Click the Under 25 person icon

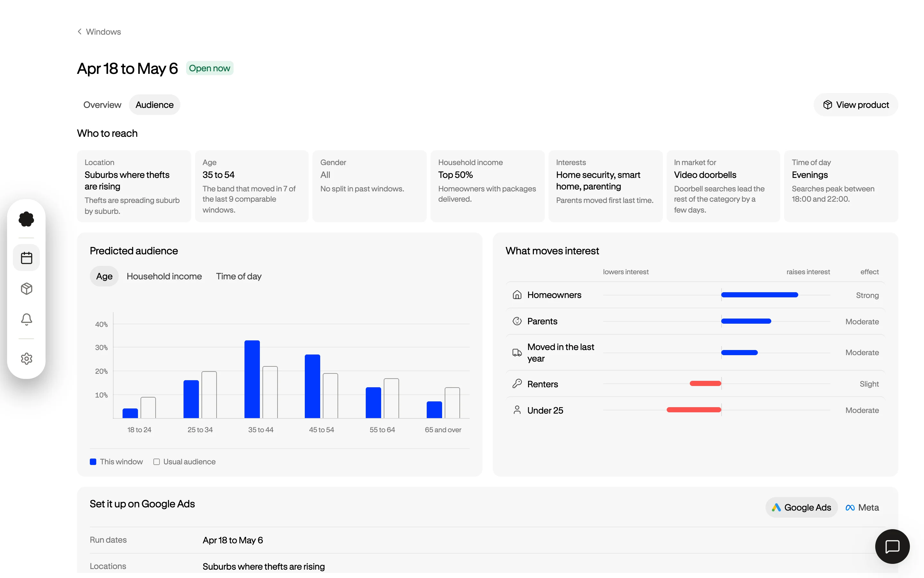(517, 410)
